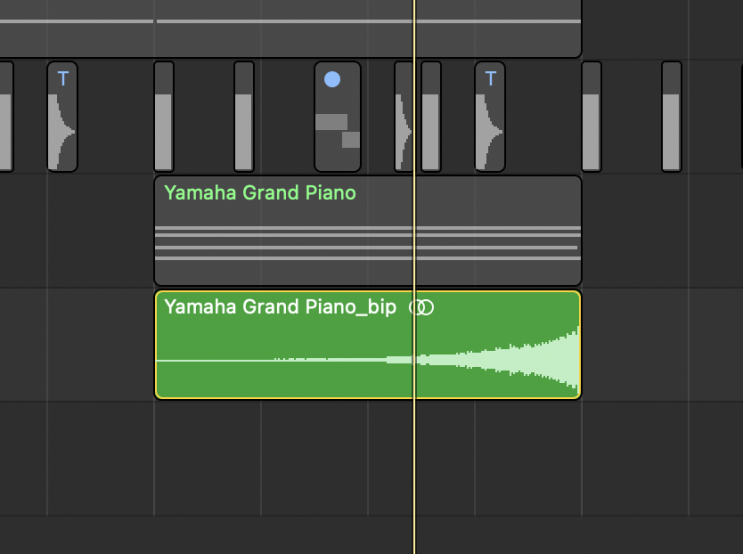Click the loop icon beside Yamaha Grand Piano_bip
Viewport: 743px width, 554px height.
(x=421, y=308)
